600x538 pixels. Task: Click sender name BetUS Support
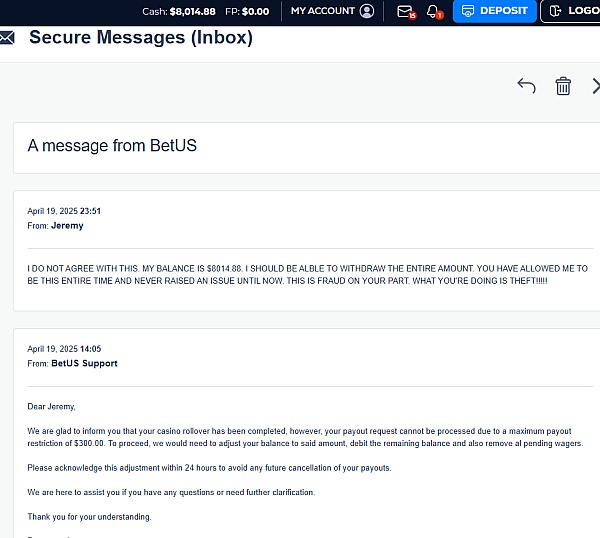84,364
